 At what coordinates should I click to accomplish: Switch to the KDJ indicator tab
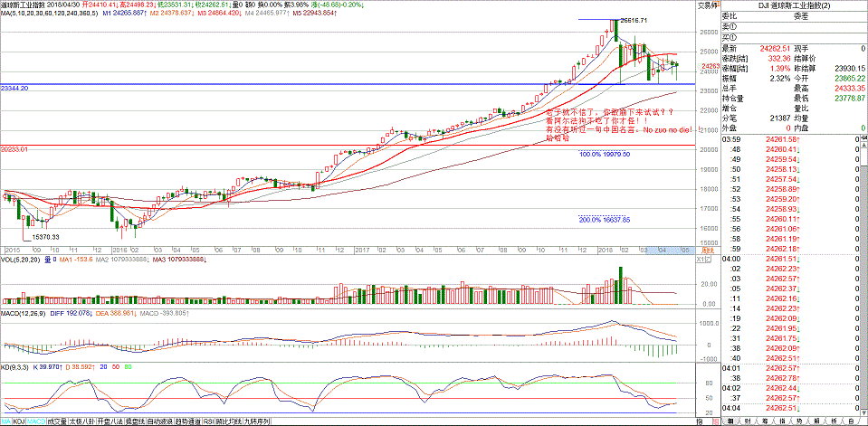(x=19, y=421)
